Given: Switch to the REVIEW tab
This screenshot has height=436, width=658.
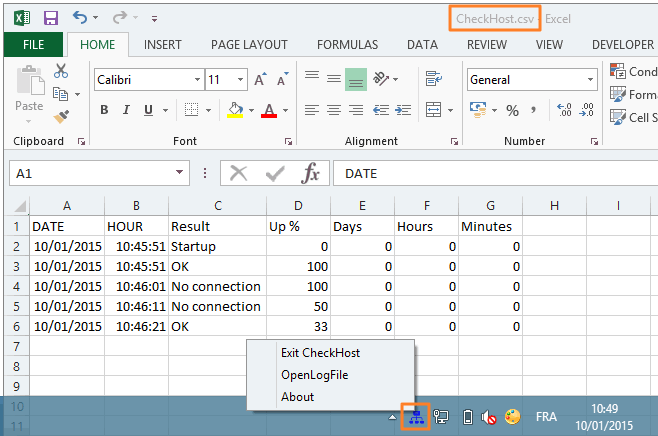Looking at the screenshot, I should (487, 44).
